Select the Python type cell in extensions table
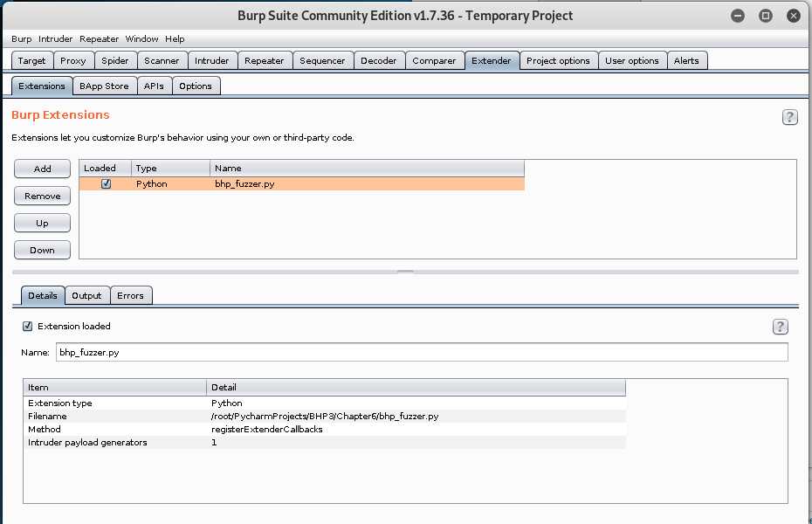812x524 pixels. [171, 183]
